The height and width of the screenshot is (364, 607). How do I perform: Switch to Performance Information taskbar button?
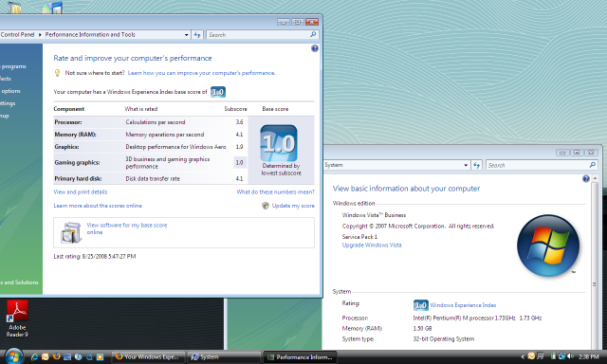point(300,356)
